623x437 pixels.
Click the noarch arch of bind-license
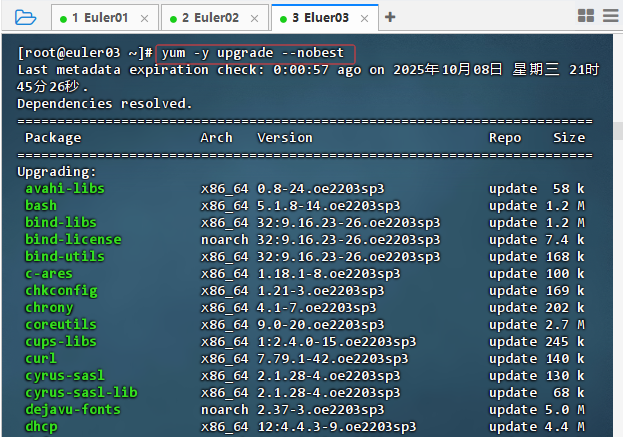[224, 240]
